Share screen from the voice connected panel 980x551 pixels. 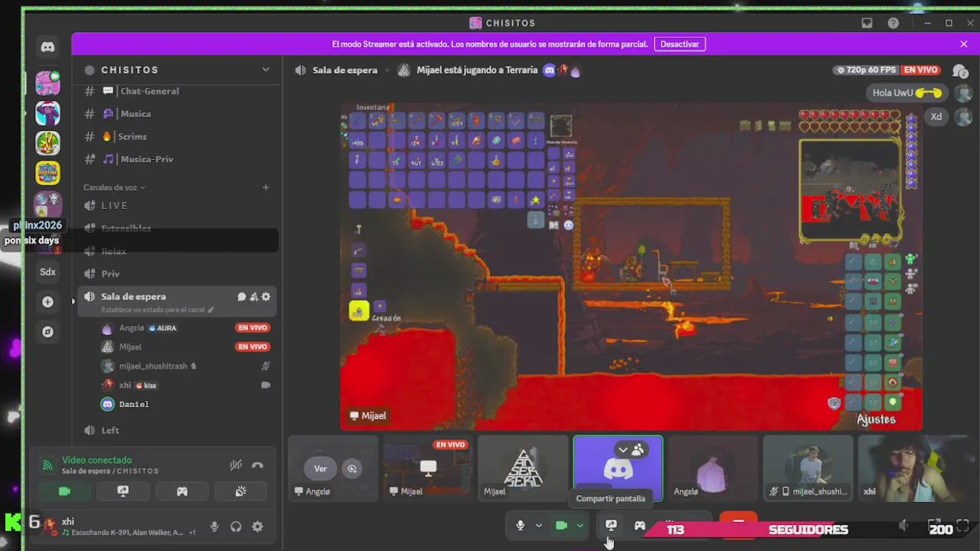[x=123, y=491]
